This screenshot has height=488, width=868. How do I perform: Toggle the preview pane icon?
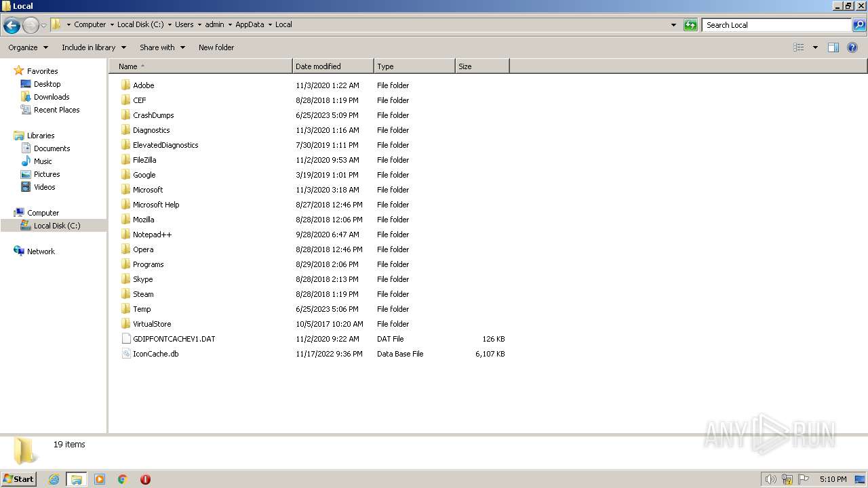pos(833,47)
